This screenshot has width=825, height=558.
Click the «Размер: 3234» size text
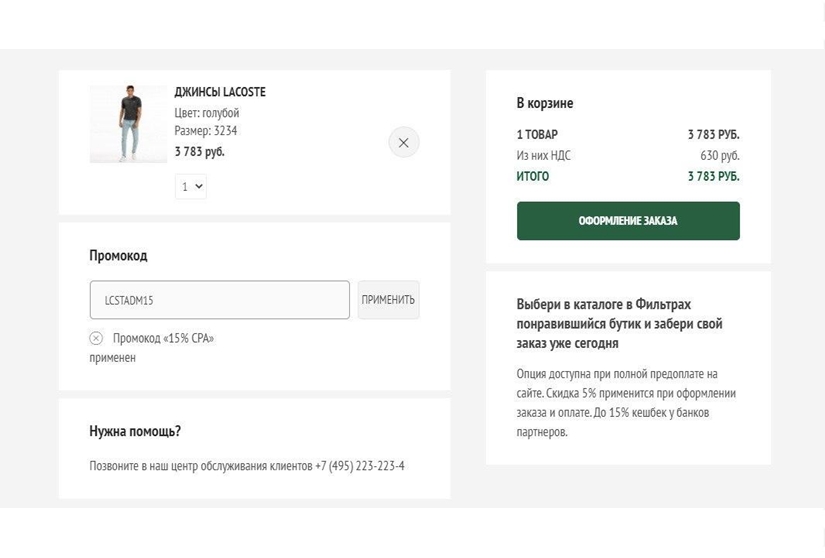(x=205, y=131)
